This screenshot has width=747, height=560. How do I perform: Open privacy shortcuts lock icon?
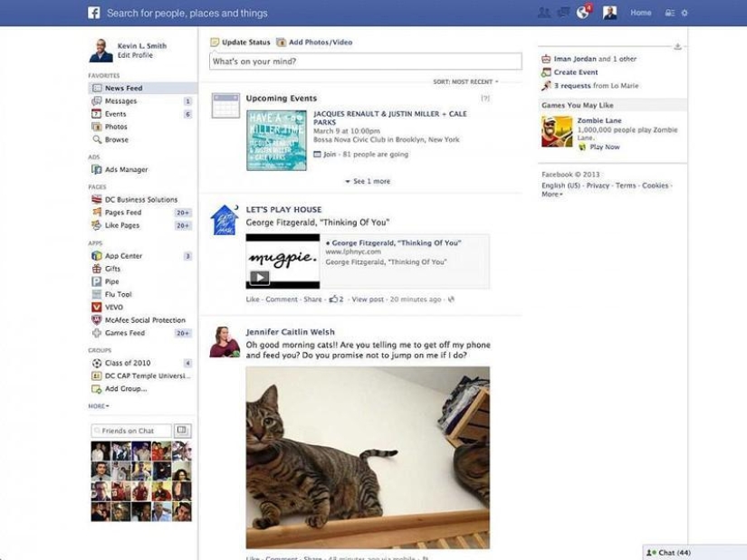pyautogui.click(x=669, y=13)
